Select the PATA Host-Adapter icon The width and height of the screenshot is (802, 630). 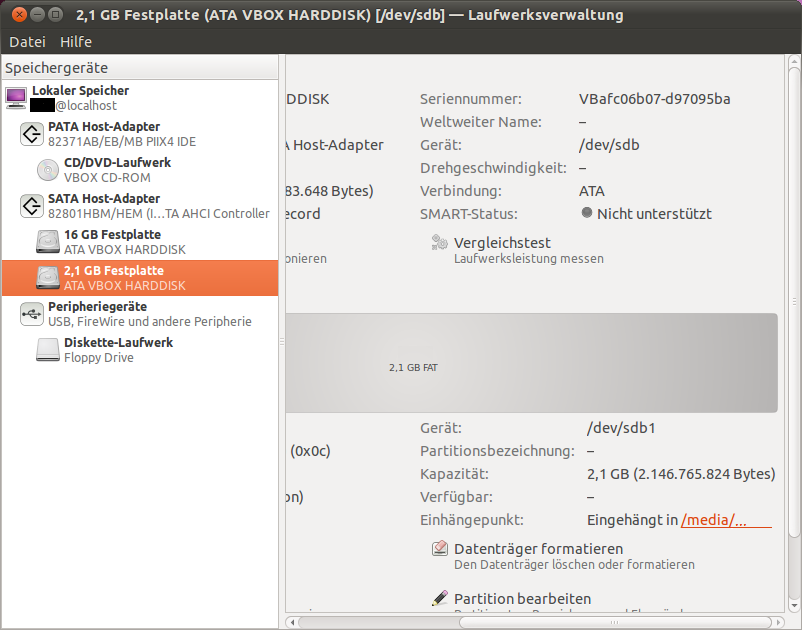[x=32, y=134]
